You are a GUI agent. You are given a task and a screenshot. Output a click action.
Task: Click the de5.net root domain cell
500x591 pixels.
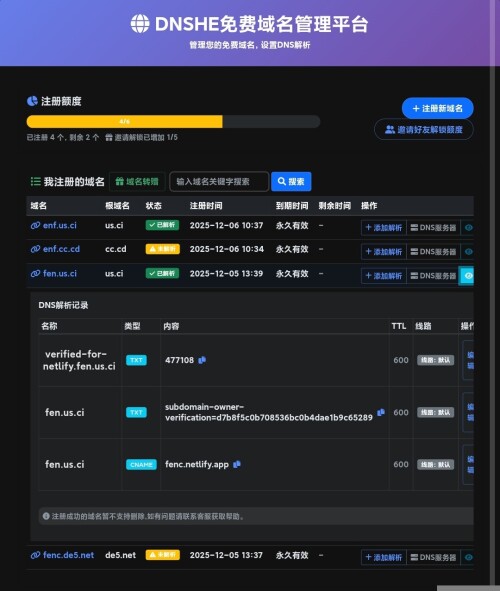(x=121, y=555)
